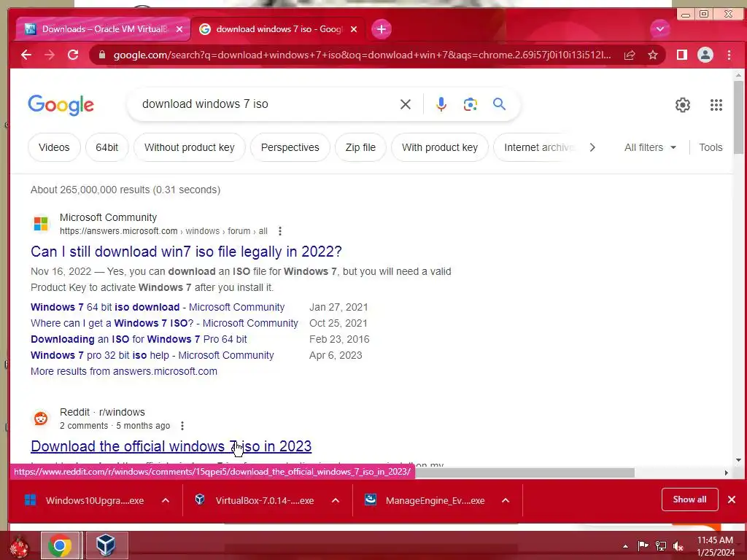The image size is (747, 560).
Task: Search by image with Google Lens icon
Action: click(x=471, y=104)
